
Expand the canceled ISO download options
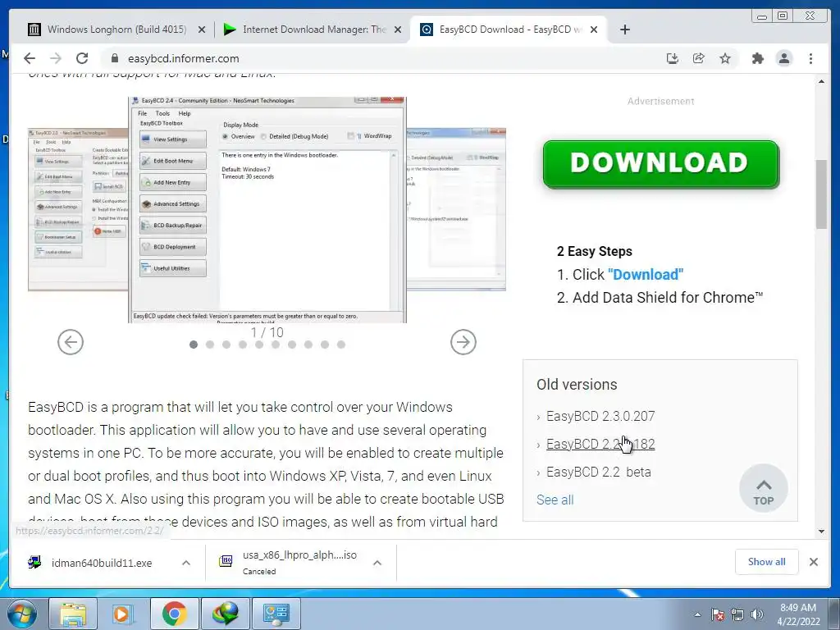pyautogui.click(x=377, y=563)
